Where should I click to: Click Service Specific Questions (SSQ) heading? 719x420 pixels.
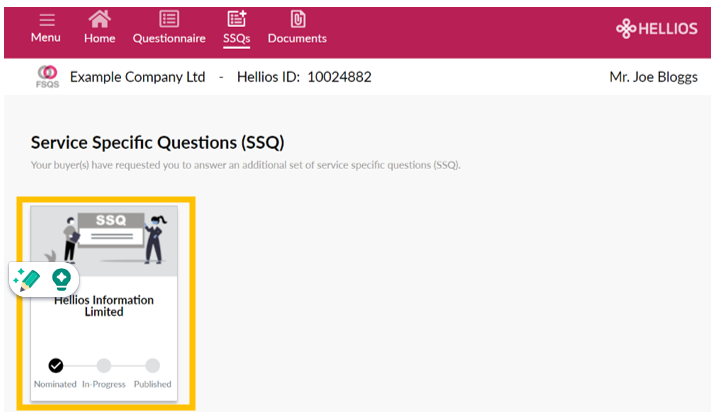pos(158,143)
